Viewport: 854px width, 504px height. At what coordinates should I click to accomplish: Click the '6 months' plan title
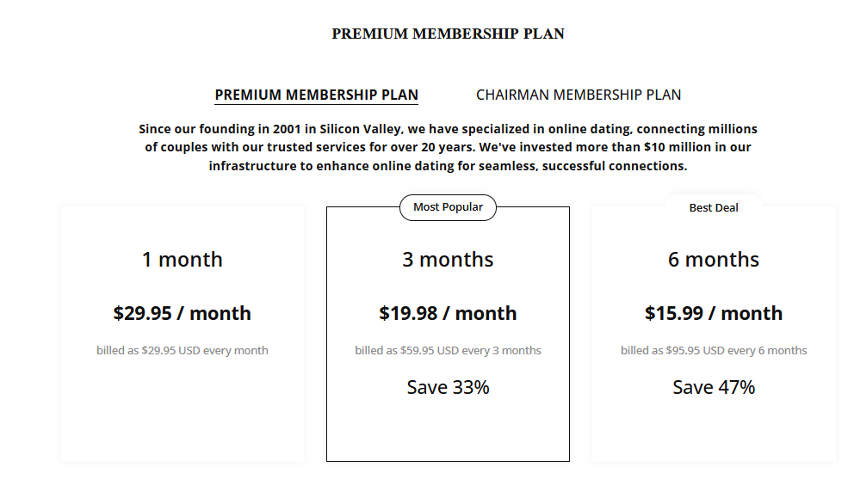[x=714, y=260]
